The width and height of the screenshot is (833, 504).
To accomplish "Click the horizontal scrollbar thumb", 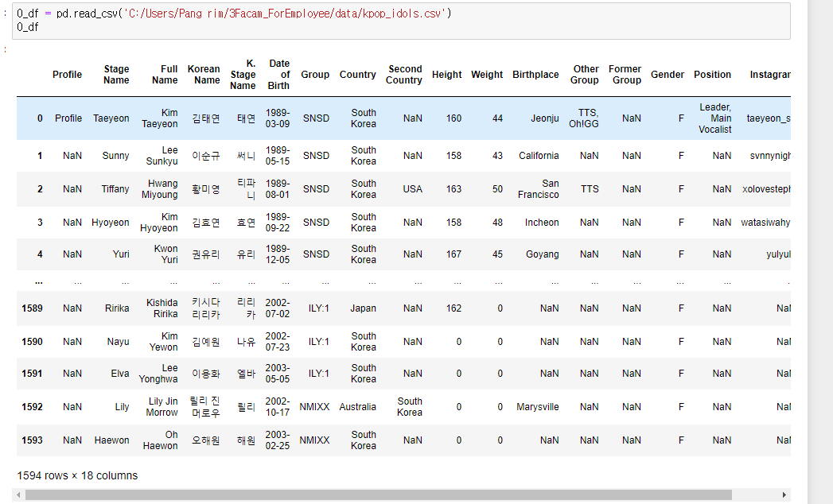I will (x=378, y=495).
